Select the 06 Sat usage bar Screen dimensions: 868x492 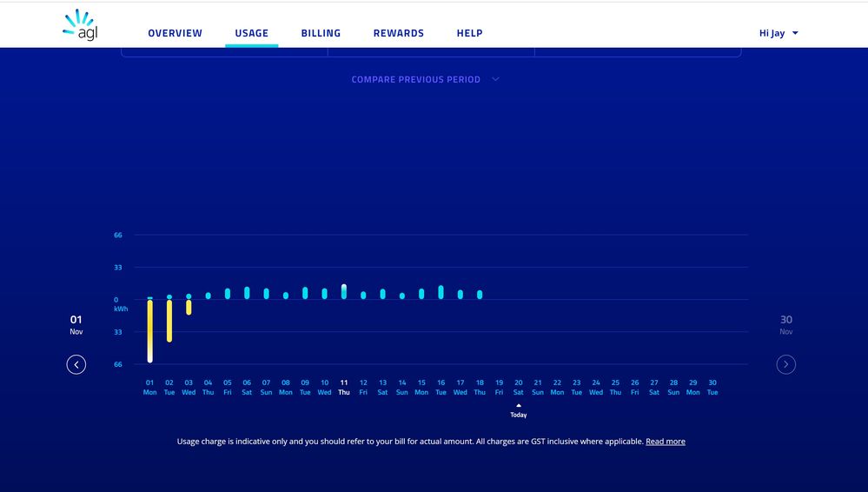click(x=247, y=293)
